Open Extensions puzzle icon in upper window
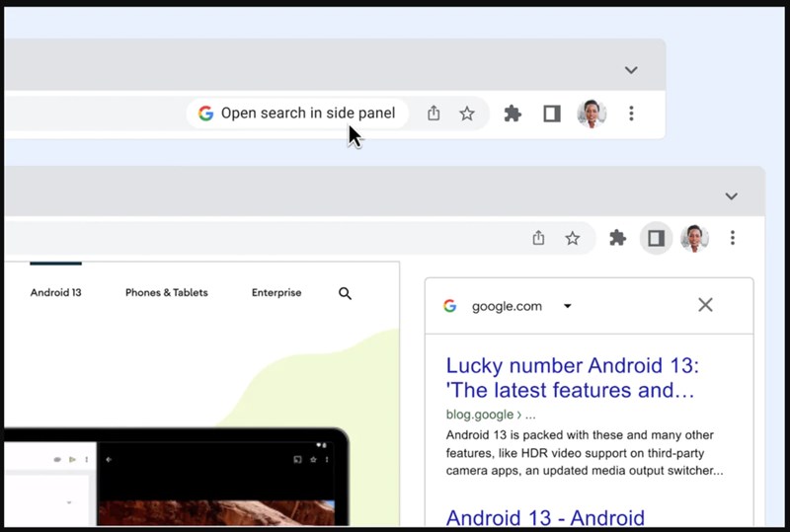 [513, 114]
